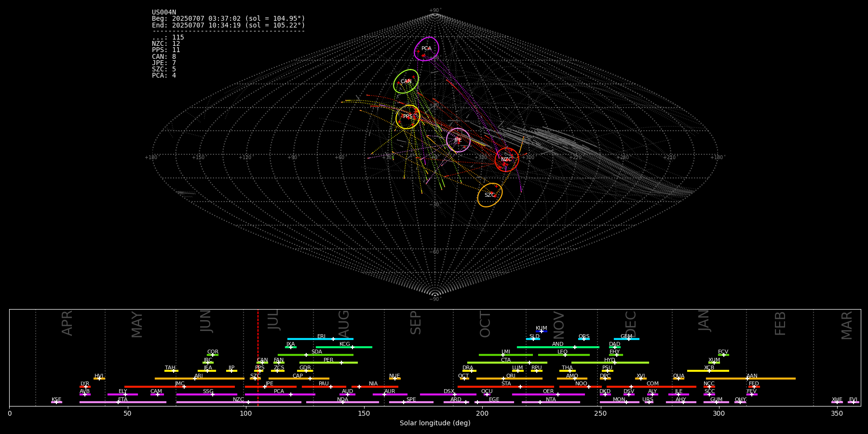Click the 'PPS: 11' count in legend
This screenshot has height=434, width=868.
pos(166,50)
